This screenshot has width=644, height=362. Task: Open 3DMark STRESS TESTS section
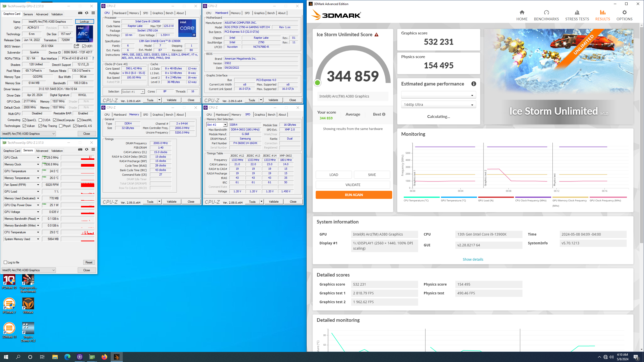pyautogui.click(x=577, y=15)
